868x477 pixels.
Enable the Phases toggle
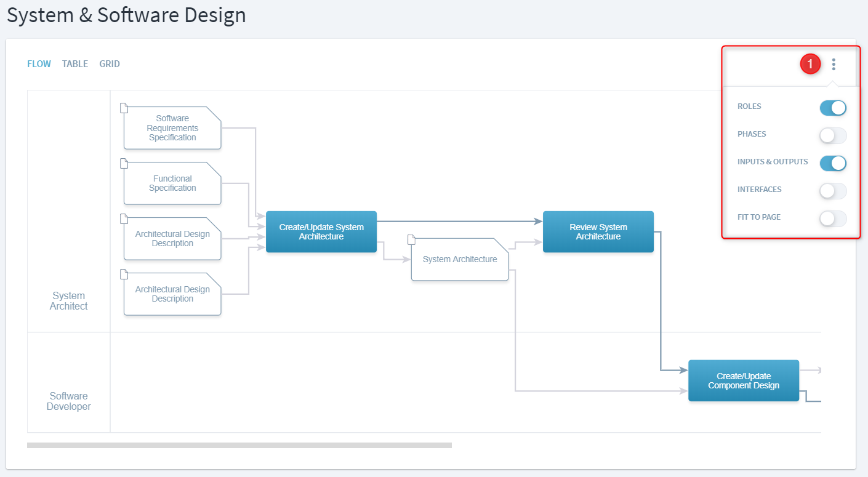point(833,136)
